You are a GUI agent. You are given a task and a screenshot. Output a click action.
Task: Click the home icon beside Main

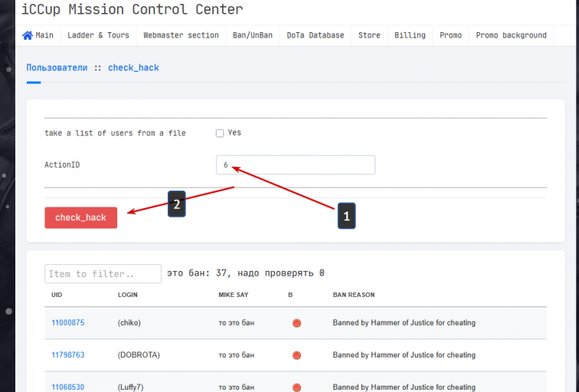click(x=28, y=35)
